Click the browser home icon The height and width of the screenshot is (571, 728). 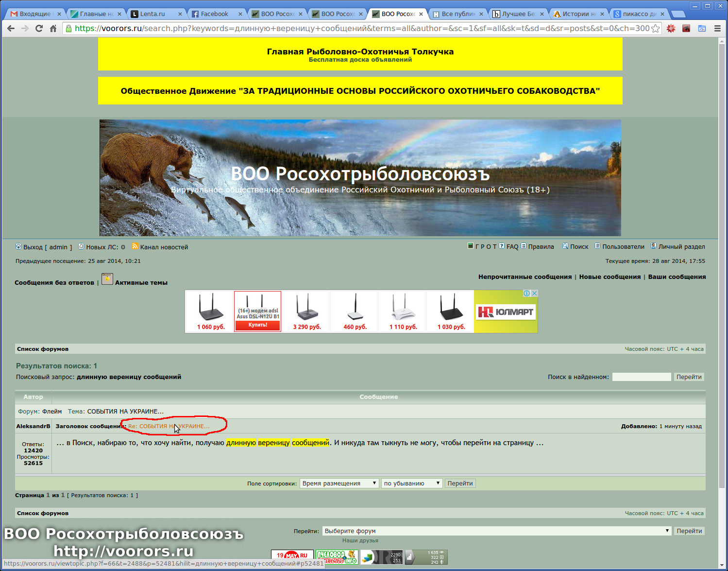[53, 29]
